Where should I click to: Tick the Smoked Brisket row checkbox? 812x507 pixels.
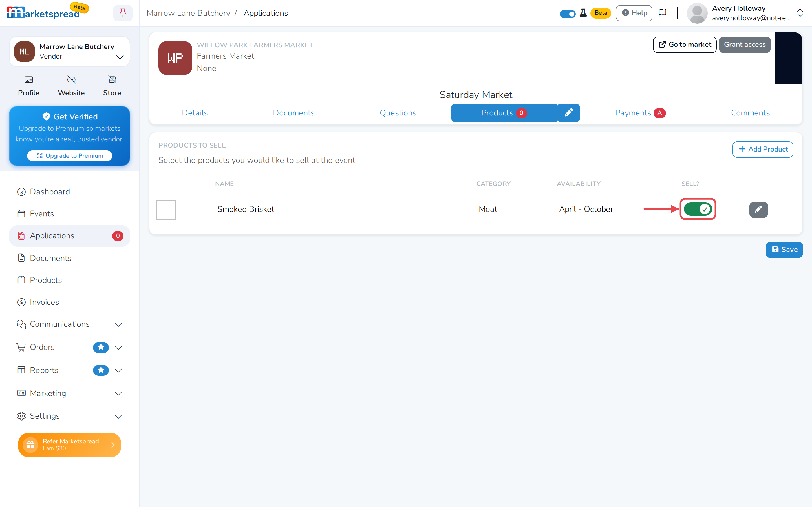[x=166, y=210]
